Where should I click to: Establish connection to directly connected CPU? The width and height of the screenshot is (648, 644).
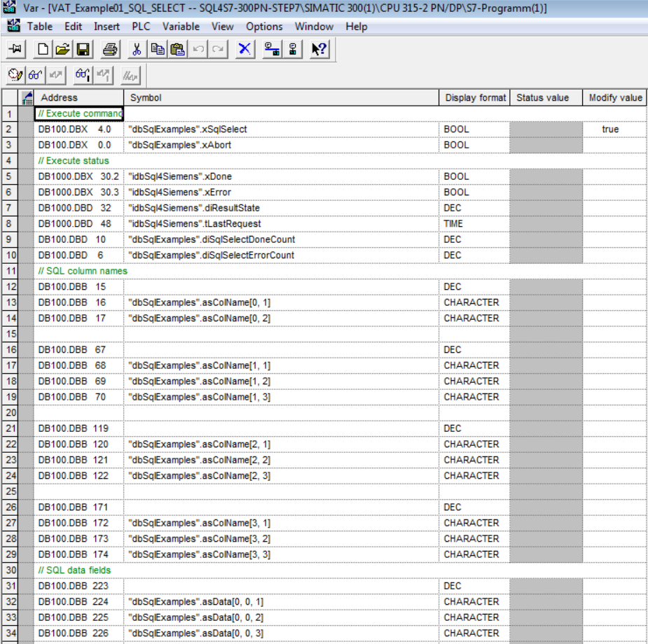pyautogui.click(x=293, y=49)
